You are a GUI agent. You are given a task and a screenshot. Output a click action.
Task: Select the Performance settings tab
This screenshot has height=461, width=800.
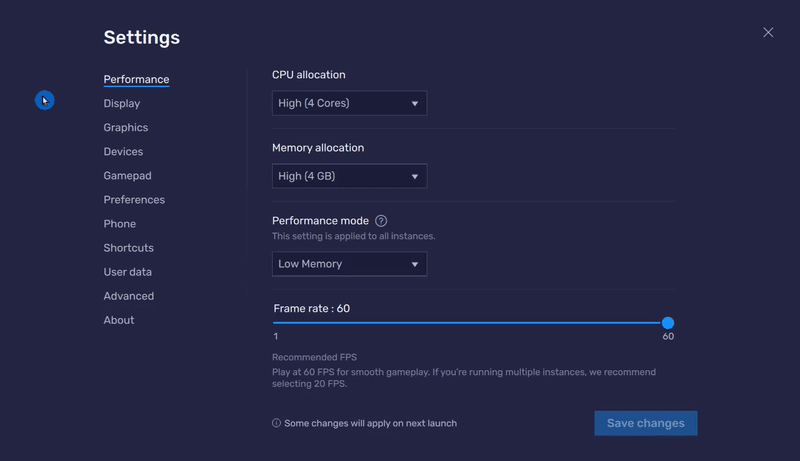[x=136, y=80]
